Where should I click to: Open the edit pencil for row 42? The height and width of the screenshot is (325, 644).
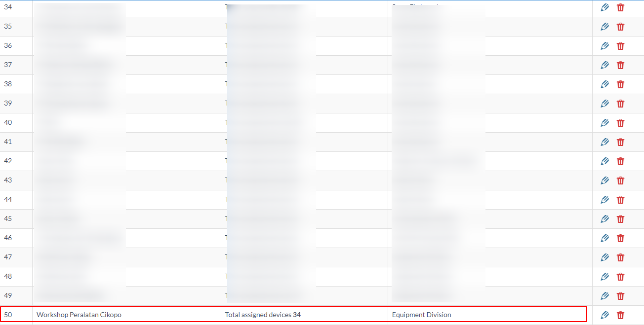(604, 161)
